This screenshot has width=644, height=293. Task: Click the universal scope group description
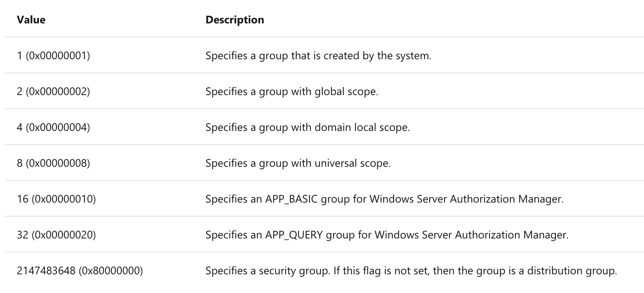[298, 163]
